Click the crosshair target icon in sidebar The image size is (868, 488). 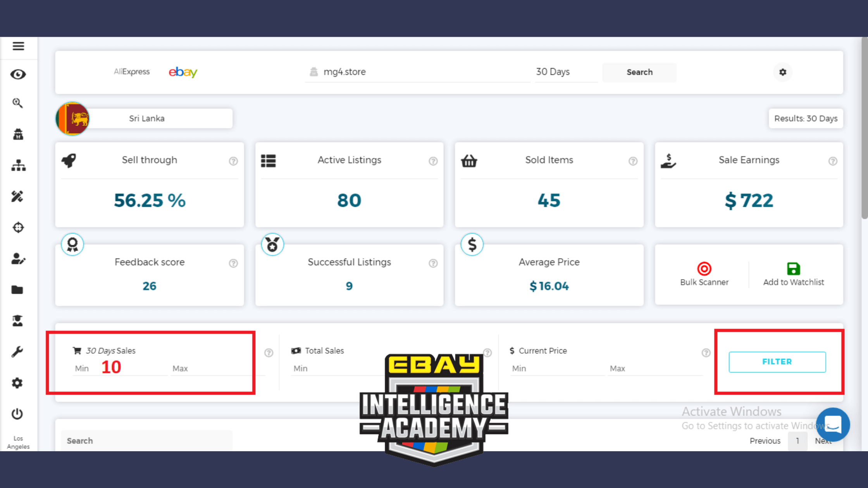pos(18,227)
